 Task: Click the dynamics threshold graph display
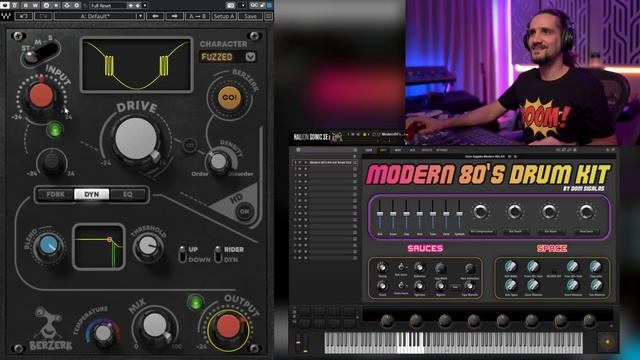(98, 247)
